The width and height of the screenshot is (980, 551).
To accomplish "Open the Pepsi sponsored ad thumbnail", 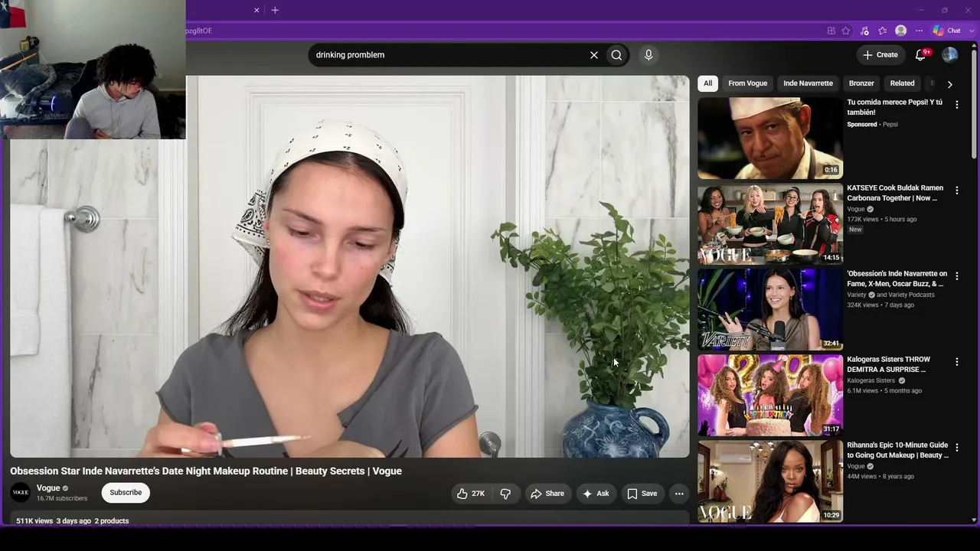I will pyautogui.click(x=770, y=139).
